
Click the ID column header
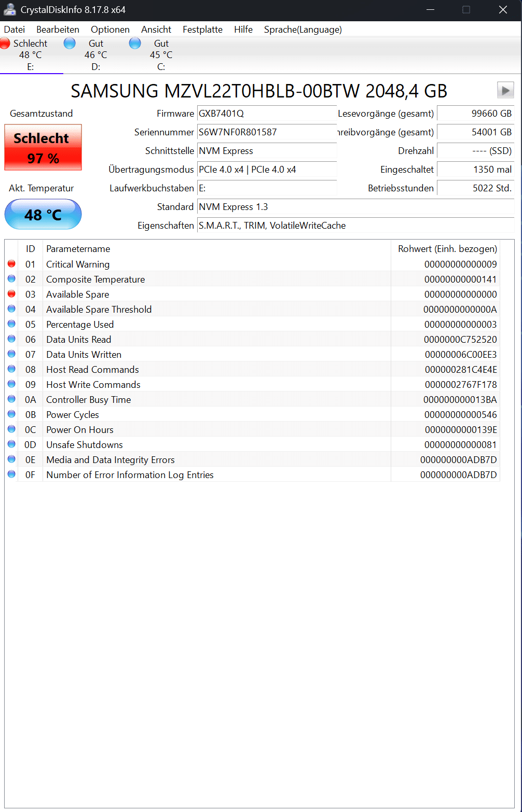(31, 249)
